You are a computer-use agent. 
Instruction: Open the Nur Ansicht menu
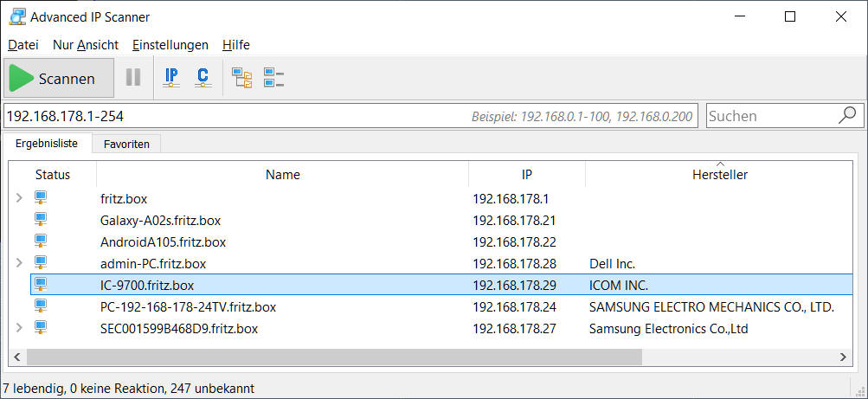86,45
